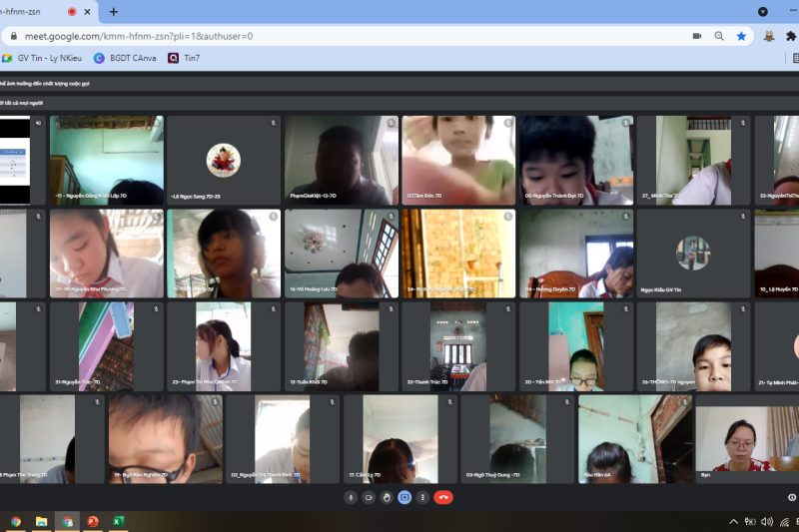Viewport: 799px width, 532px height.
Task: Click the zoom magnifier in address bar
Action: (719, 36)
